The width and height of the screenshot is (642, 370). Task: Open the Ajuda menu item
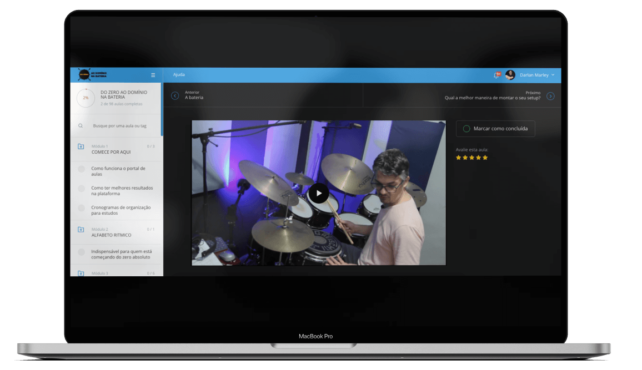coord(179,75)
